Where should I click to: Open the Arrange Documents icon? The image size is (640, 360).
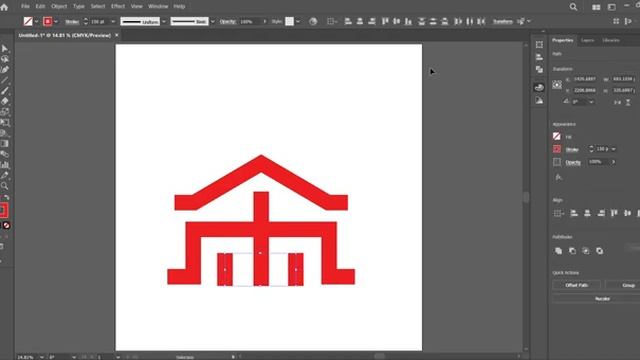596,7
